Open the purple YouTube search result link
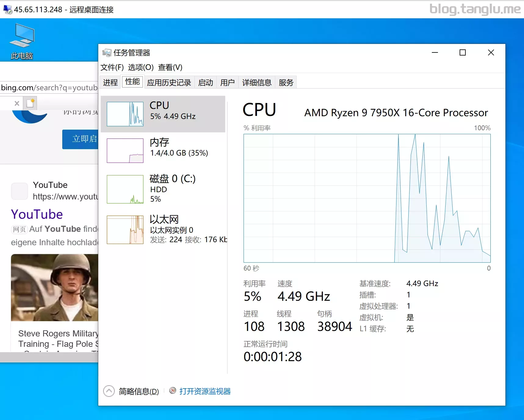The height and width of the screenshot is (420, 524). point(37,214)
